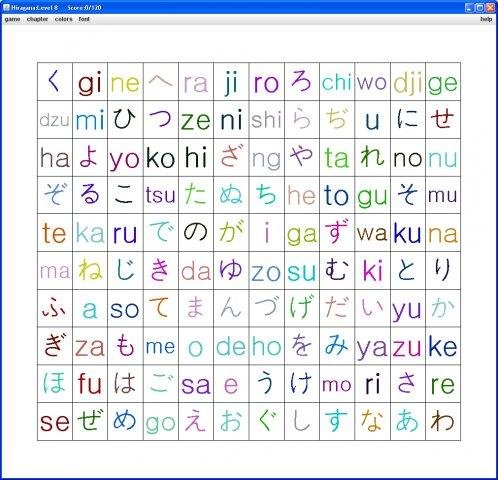Select the ma romaji tile
The image size is (498, 480).
click(55, 270)
